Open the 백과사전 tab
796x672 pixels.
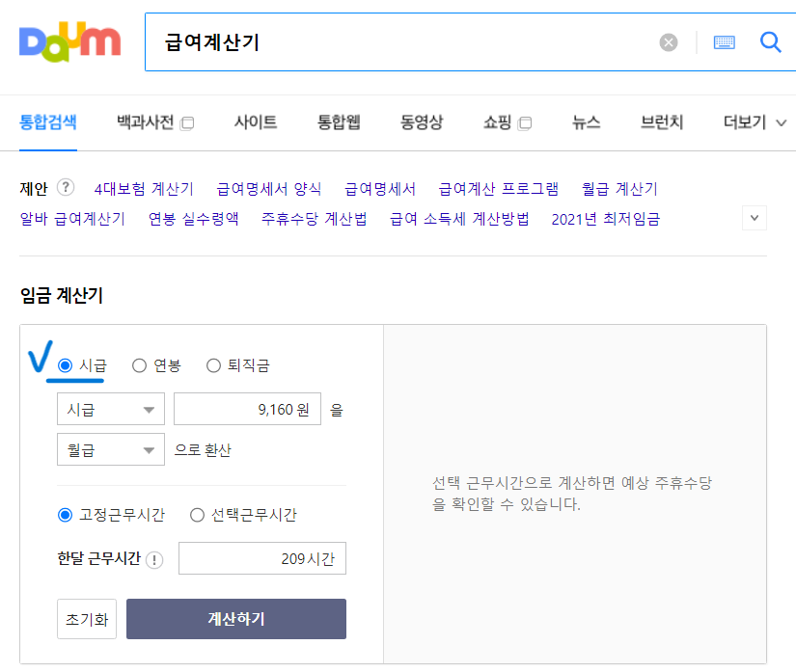coord(145,122)
